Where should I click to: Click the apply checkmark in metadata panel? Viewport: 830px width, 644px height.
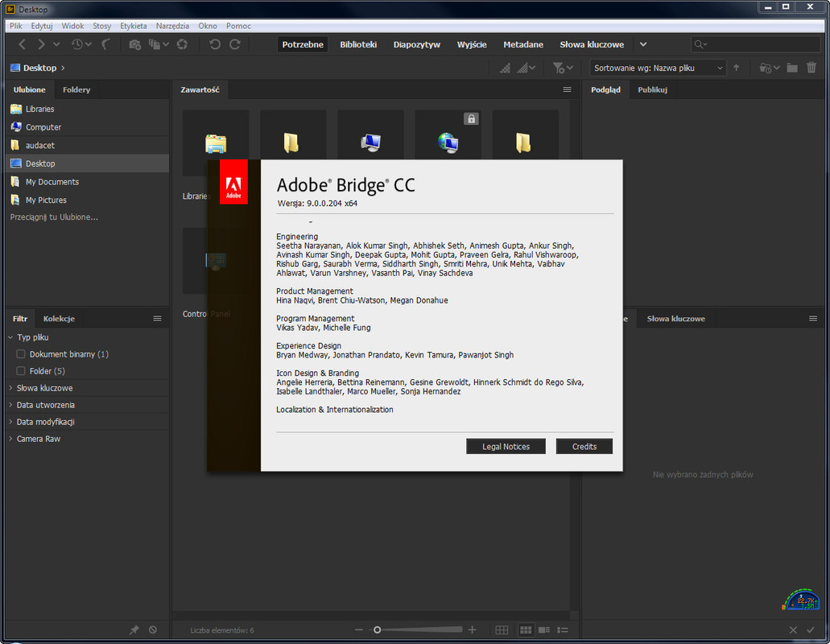pyautogui.click(x=811, y=630)
